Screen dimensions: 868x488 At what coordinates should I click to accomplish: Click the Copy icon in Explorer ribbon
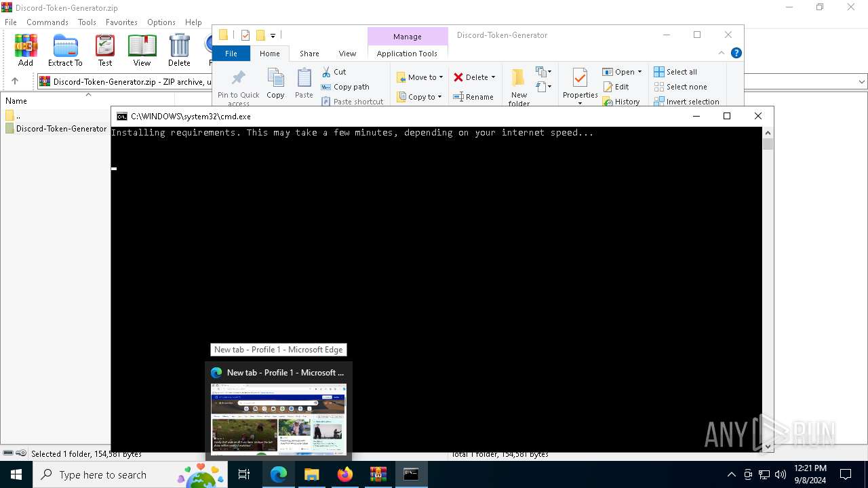275,83
